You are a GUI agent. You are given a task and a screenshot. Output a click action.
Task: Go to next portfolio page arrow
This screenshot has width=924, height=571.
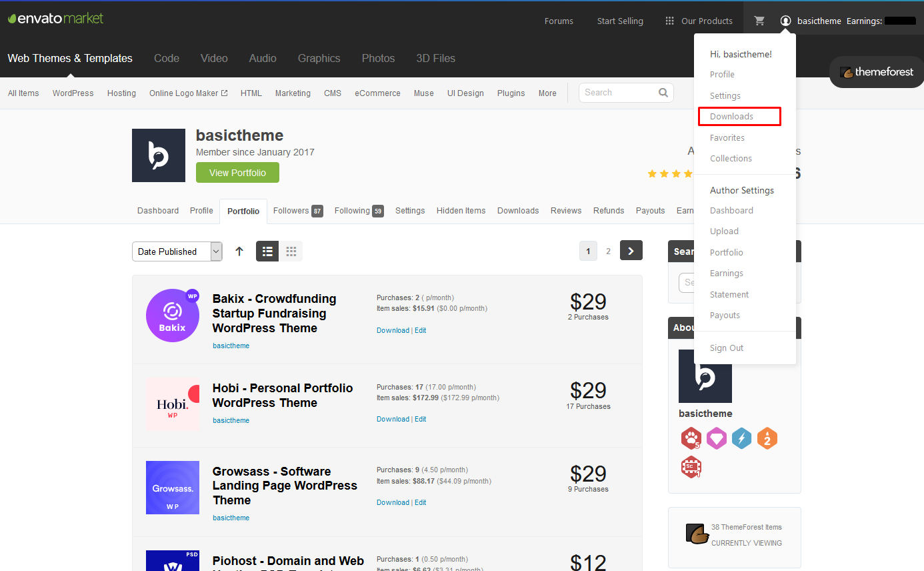click(x=631, y=251)
